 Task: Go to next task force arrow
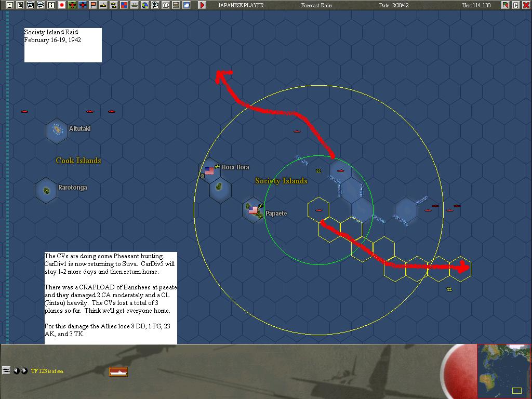point(24,371)
